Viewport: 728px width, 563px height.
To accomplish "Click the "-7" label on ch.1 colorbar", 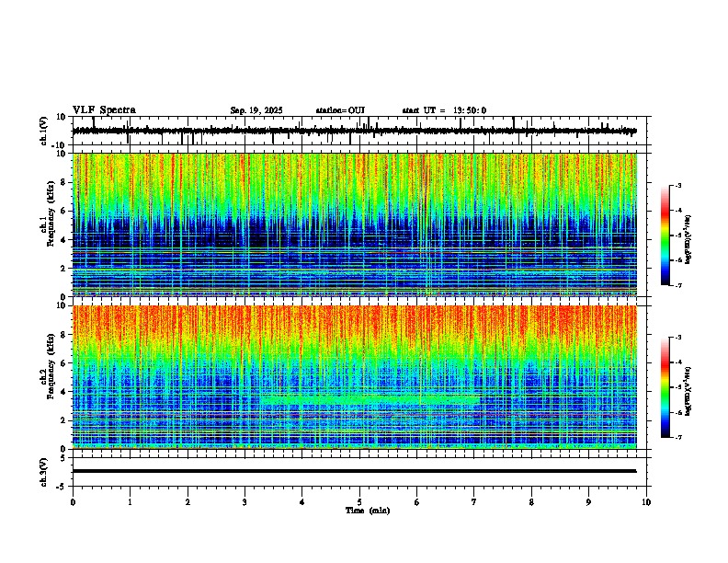I will click(678, 285).
